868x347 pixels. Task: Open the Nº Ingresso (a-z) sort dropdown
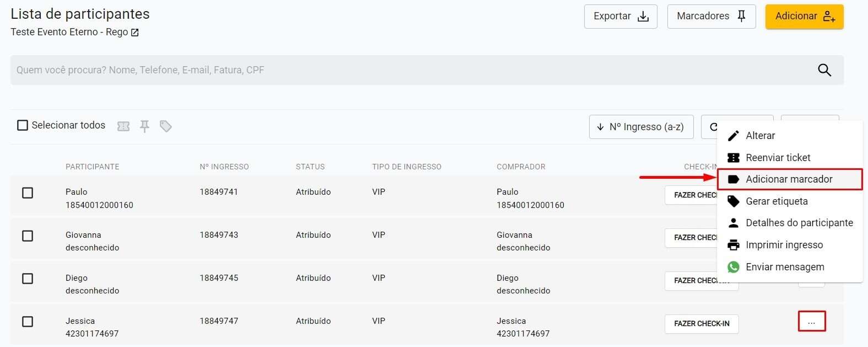pyautogui.click(x=640, y=127)
